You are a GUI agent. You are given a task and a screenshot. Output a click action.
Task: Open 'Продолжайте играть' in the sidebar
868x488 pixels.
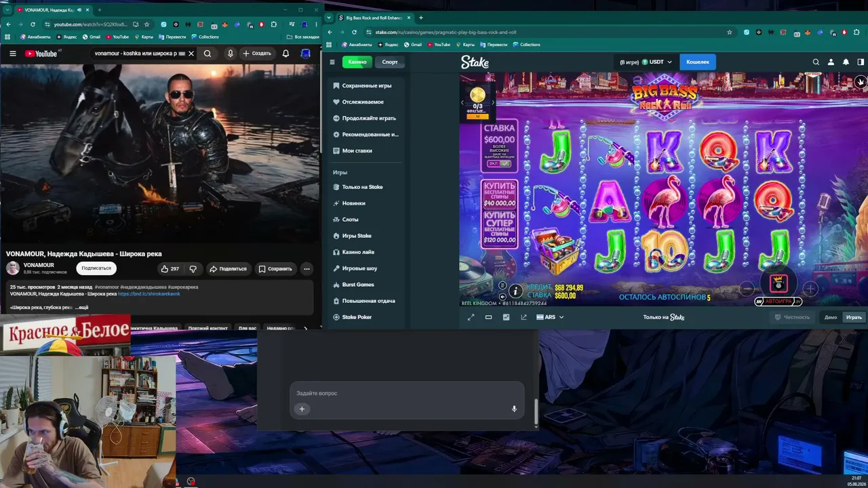(x=366, y=119)
